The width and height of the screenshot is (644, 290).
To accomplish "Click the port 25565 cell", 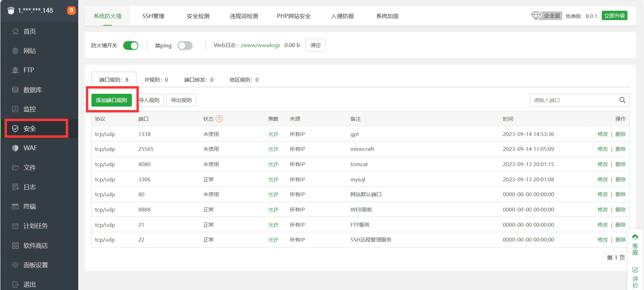I will tap(146, 149).
